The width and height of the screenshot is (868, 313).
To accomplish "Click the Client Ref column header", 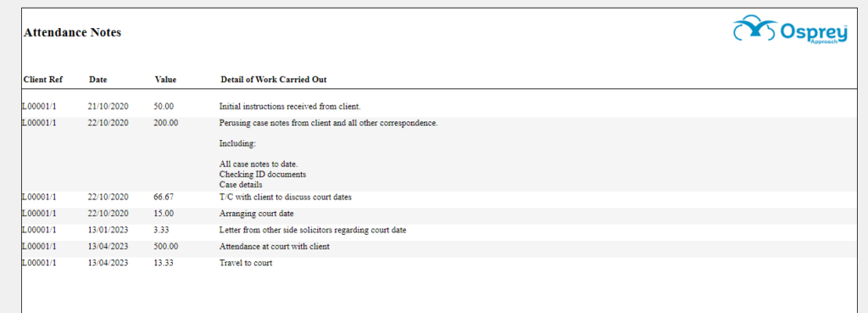I will [43, 80].
